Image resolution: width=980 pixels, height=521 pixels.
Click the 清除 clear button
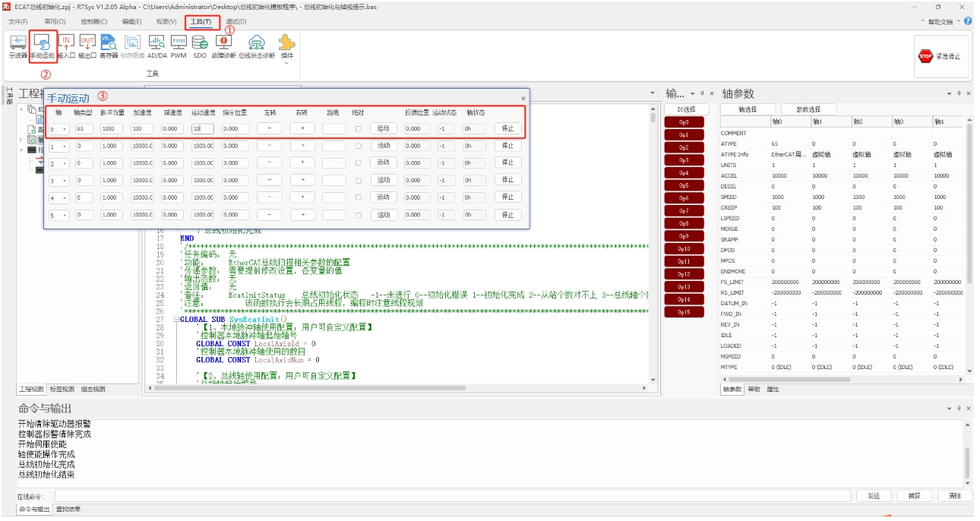click(954, 496)
